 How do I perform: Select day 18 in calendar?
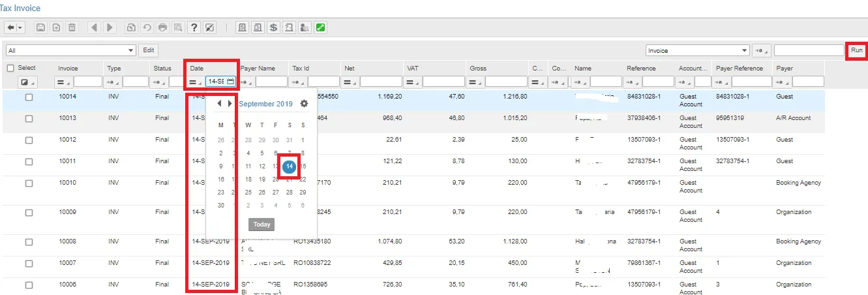248,179
